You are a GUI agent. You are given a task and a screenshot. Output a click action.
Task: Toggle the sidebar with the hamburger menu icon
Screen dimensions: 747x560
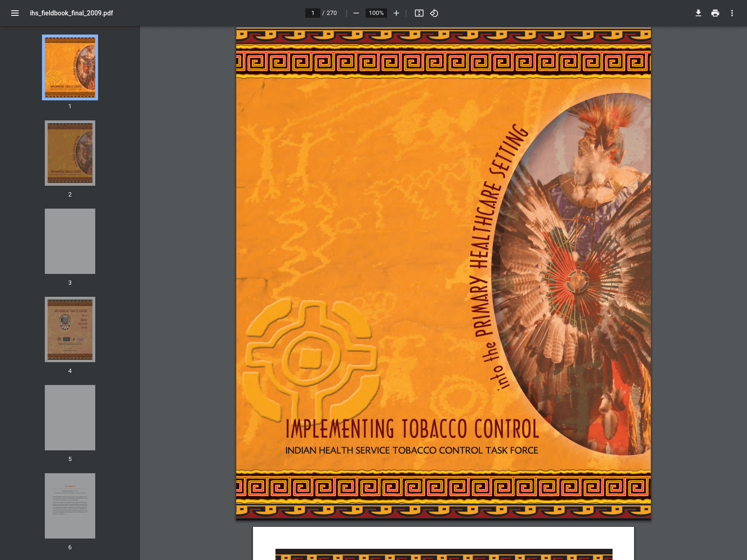[x=15, y=13]
